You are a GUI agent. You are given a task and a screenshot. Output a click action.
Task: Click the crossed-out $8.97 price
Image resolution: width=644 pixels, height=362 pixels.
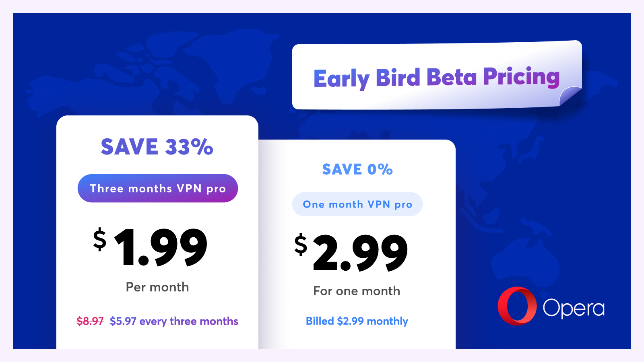90,321
